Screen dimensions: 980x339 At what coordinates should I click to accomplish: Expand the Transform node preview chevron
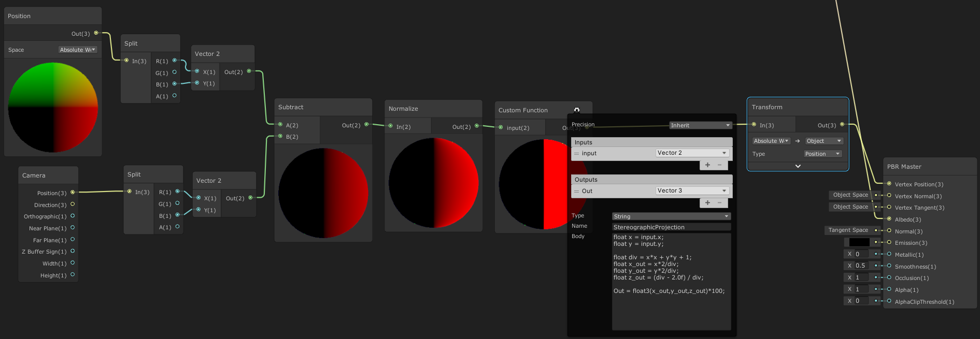[798, 166]
